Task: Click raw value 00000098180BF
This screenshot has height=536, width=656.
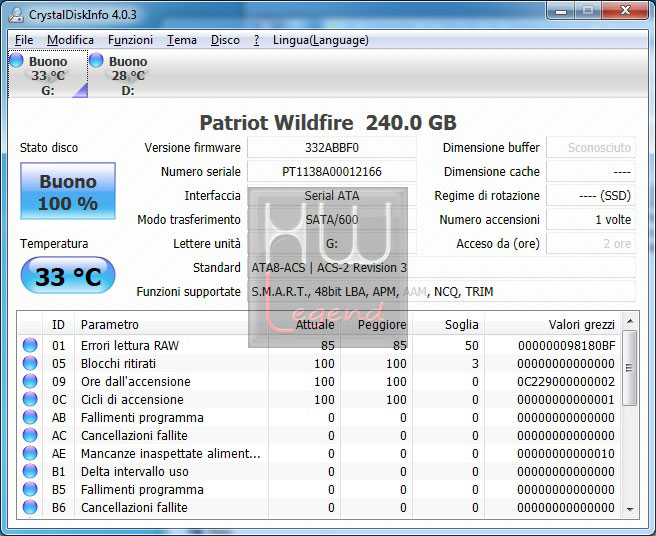Action: (x=566, y=346)
